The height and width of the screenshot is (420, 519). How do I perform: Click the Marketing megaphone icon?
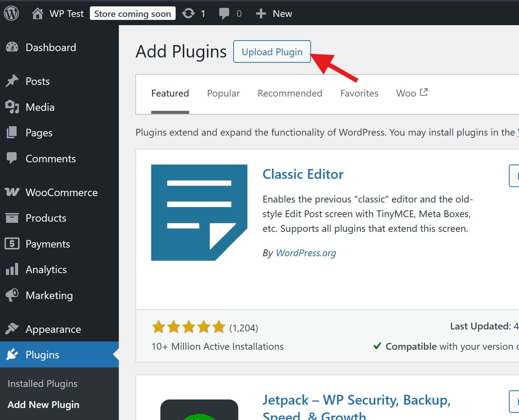[x=12, y=295]
